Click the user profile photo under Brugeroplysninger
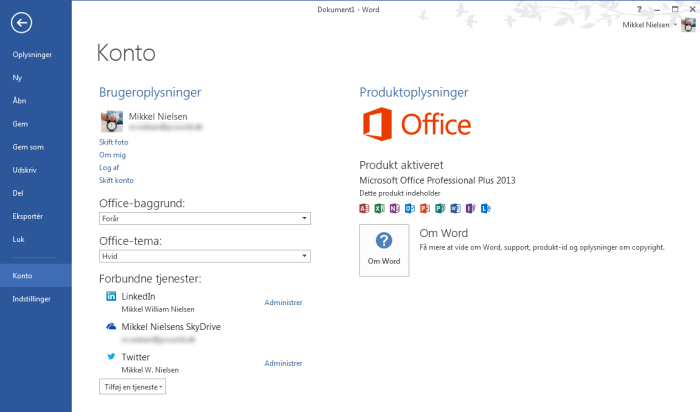Screen dimensions: 700x412 (112, 121)
